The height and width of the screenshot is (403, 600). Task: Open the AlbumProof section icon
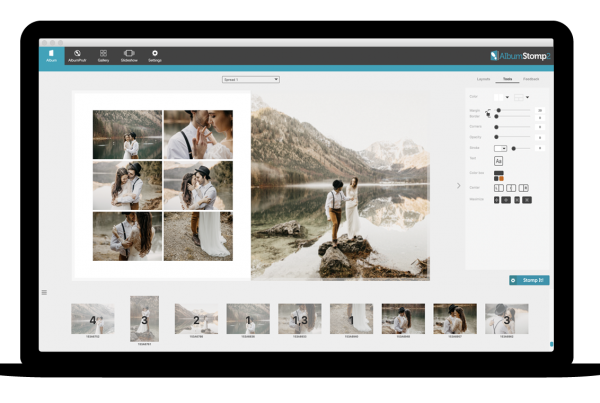(77, 54)
